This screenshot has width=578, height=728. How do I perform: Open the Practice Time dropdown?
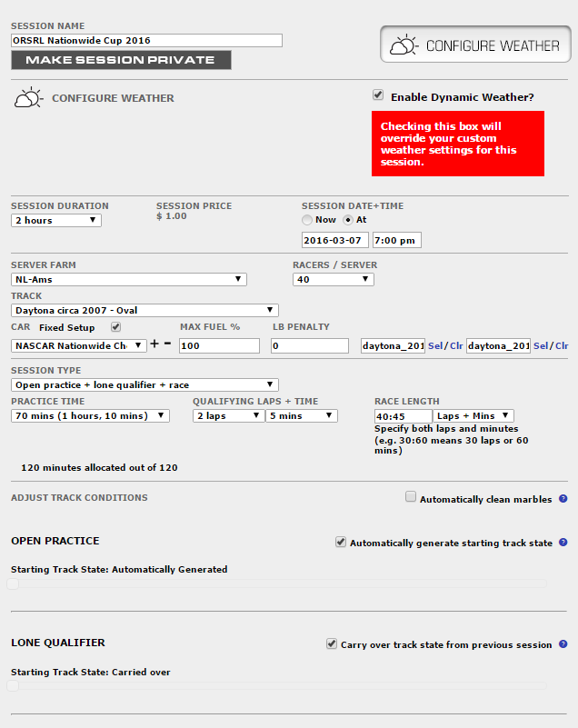point(90,416)
